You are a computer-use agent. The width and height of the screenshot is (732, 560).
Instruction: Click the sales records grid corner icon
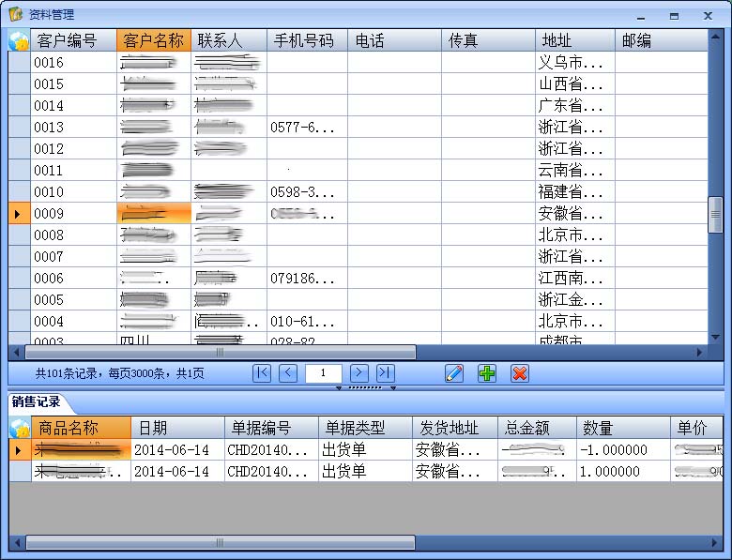[x=20, y=428]
